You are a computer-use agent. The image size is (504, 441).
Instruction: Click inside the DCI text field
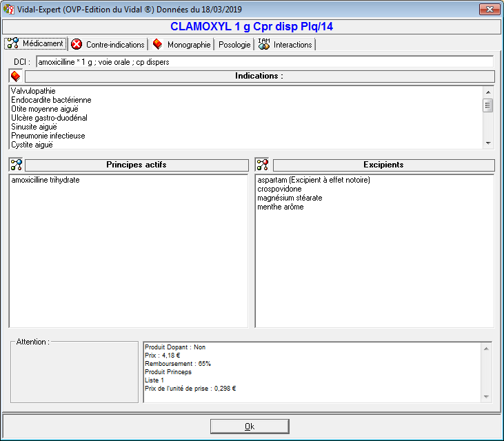pos(264,62)
